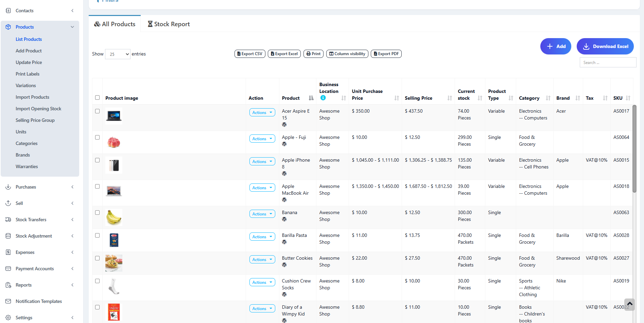Open the Contacts sidebar icon
644x323 pixels.
(x=8, y=11)
